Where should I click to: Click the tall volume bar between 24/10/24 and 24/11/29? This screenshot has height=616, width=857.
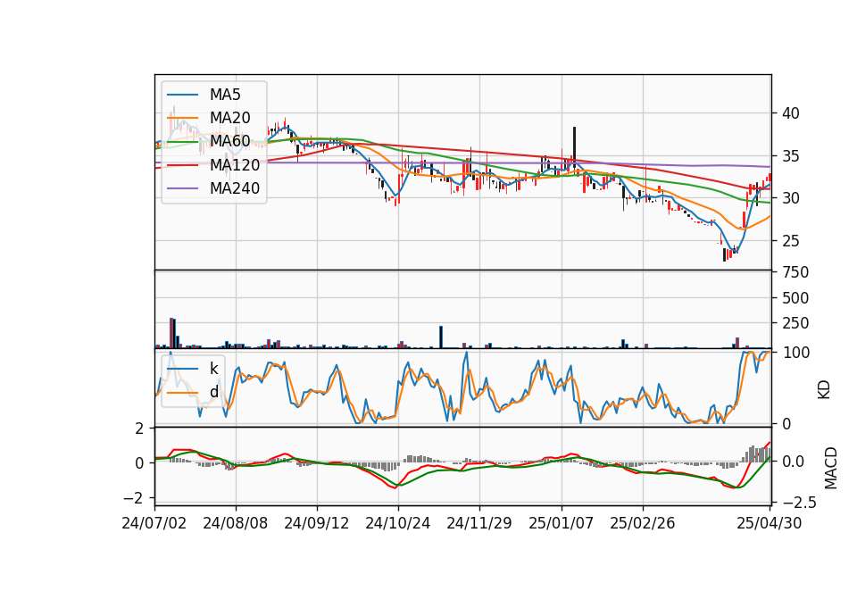(x=441, y=337)
